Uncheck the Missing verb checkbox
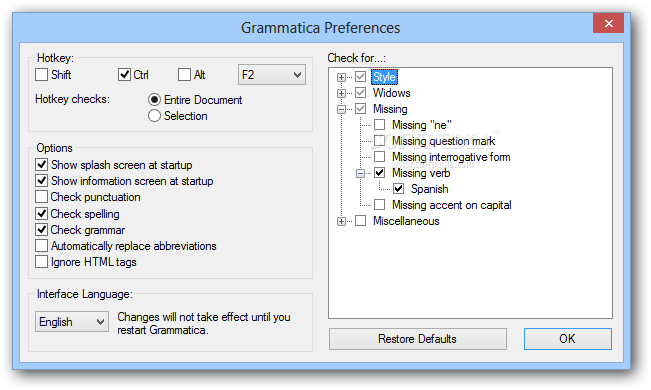The width and height of the screenshot is (651, 390). [379, 173]
